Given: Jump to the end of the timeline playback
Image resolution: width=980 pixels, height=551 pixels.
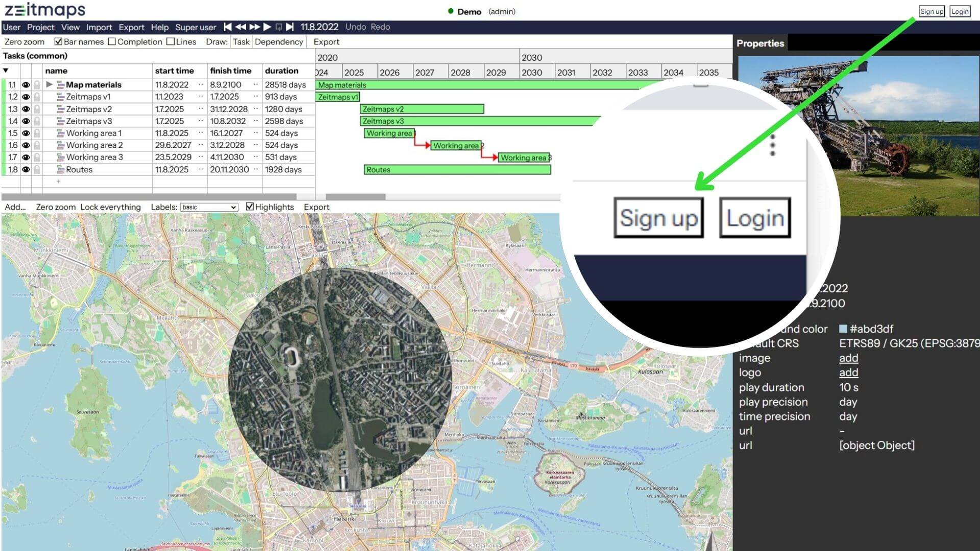Looking at the screenshot, I should coord(290,27).
